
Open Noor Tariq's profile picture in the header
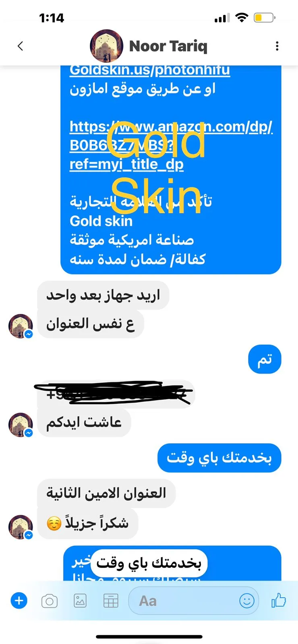106,46
